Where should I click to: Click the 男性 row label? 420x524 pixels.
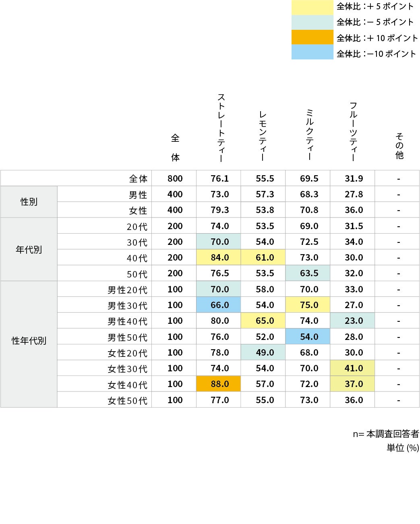[x=138, y=195]
